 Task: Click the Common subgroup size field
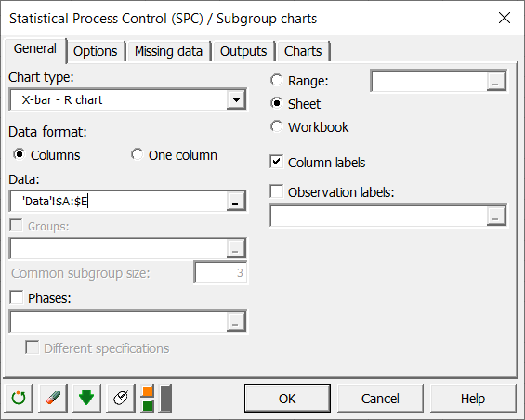(220, 273)
